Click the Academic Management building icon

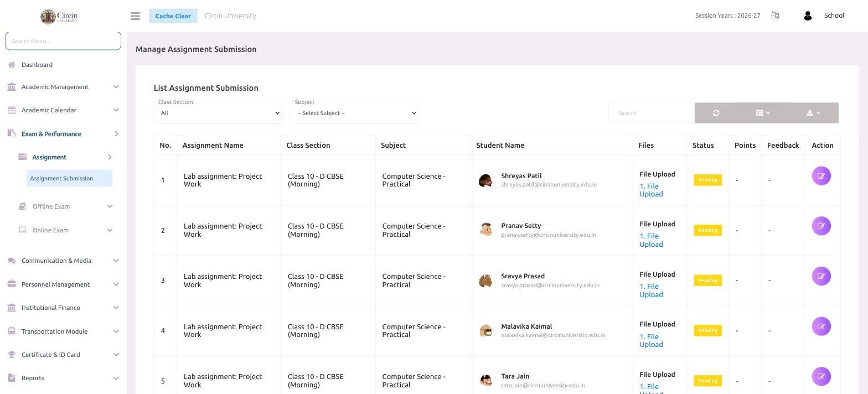[12, 87]
